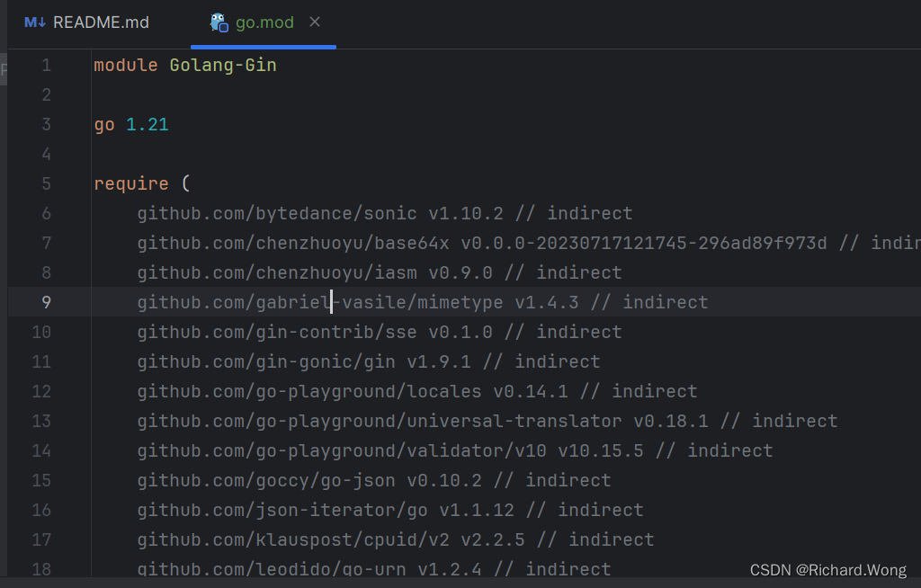Click the go 1.21 version declaration
Screen dimensions: 921x588
point(130,124)
